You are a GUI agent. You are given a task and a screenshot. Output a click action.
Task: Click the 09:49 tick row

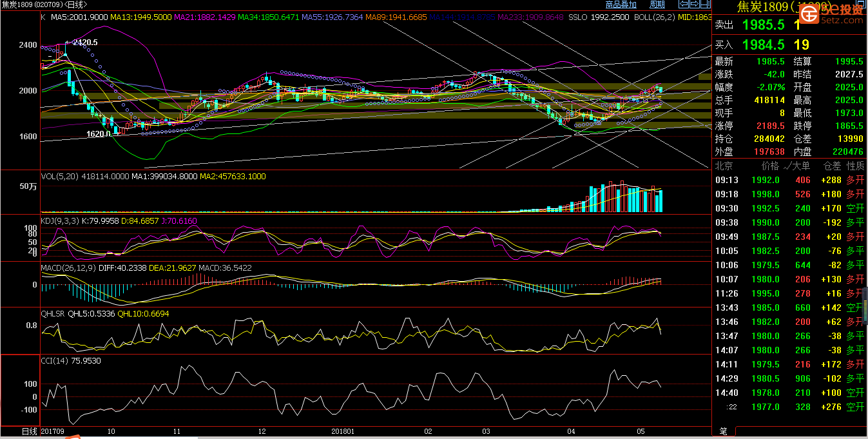pyautogui.click(x=789, y=237)
